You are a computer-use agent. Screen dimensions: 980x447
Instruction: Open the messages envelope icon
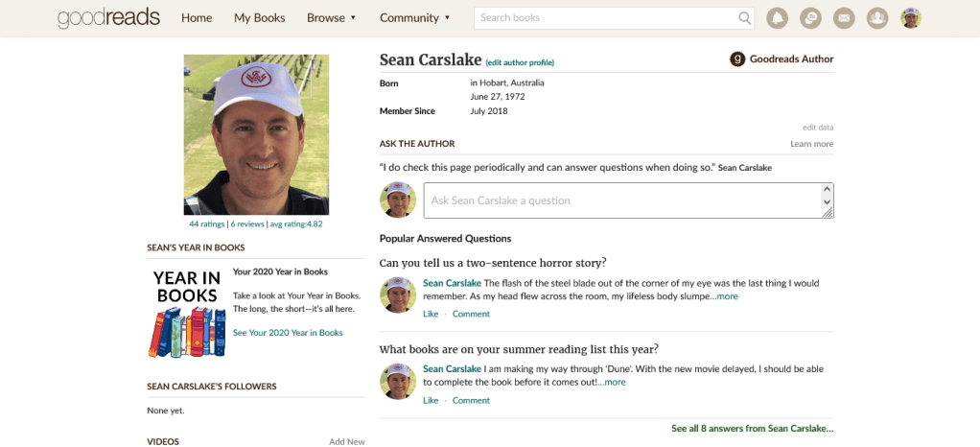(x=843, y=18)
